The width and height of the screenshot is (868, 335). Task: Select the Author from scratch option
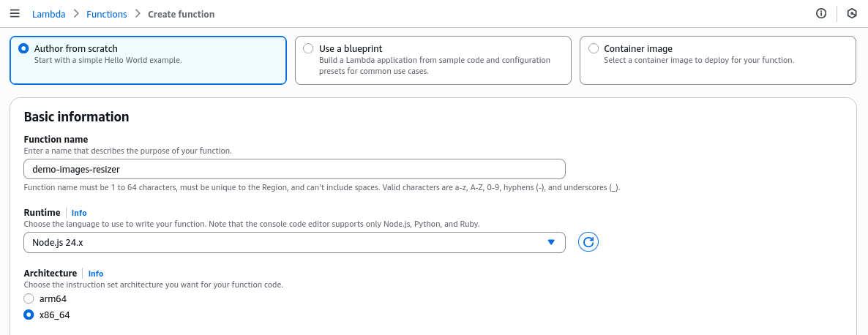24,48
